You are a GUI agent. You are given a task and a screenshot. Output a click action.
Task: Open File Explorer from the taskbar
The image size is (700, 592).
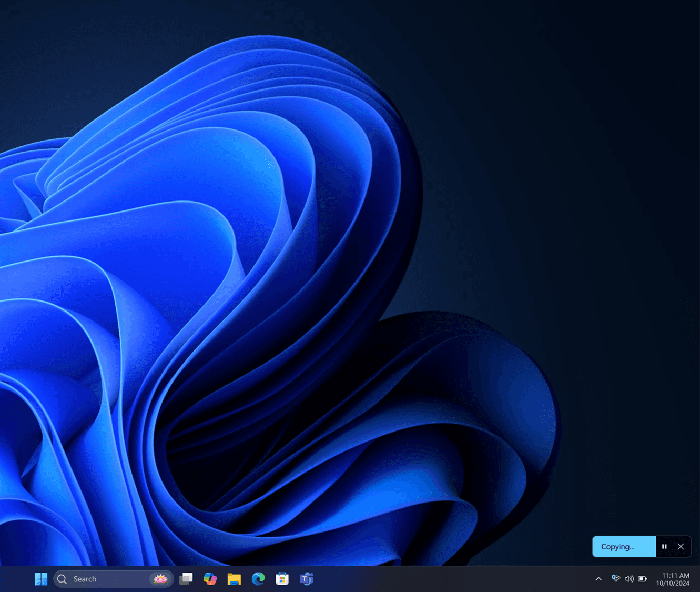click(234, 579)
